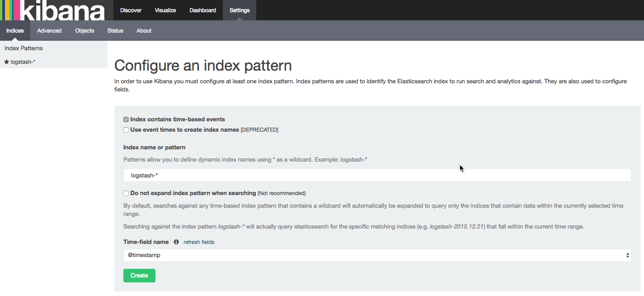Go to the Visualize tab

pos(165,10)
